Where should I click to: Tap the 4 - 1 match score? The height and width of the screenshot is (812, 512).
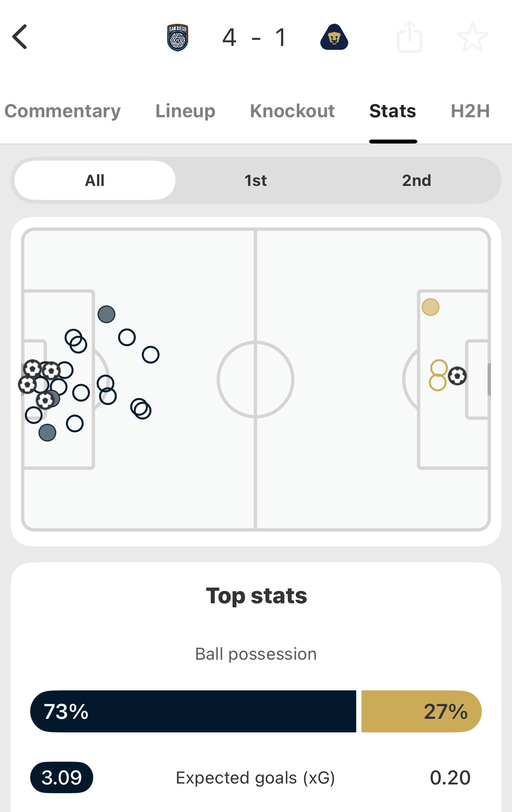255,38
